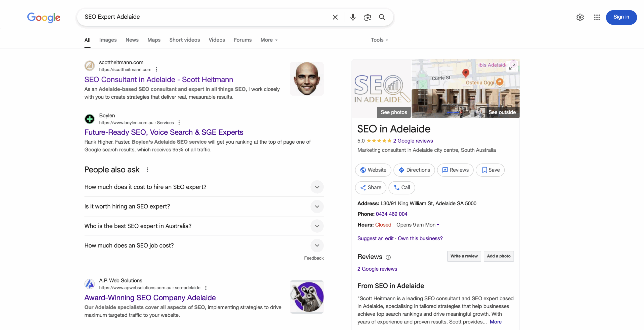Click the A.P. Web Solutions favicon
The width and height of the screenshot is (644, 330).
[90, 284]
